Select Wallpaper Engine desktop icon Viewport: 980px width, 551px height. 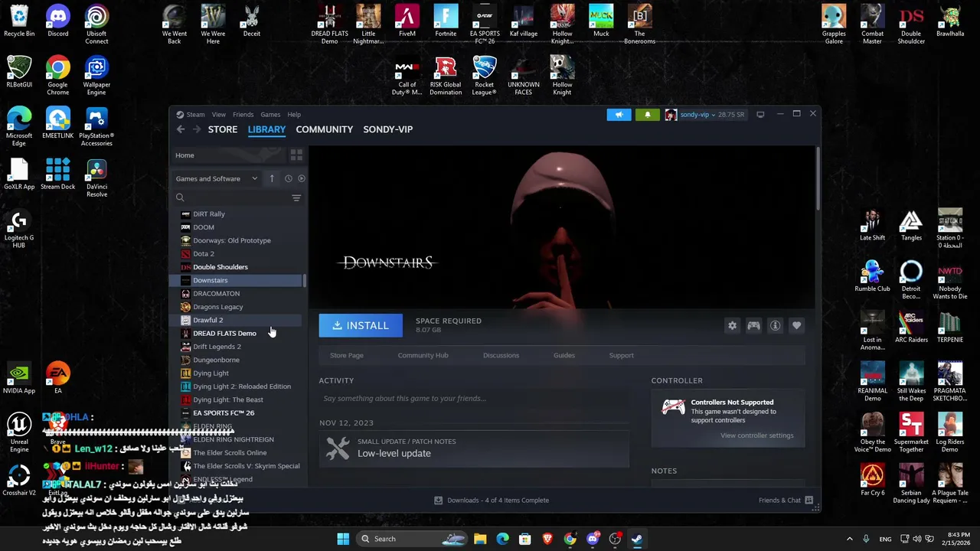(x=96, y=76)
